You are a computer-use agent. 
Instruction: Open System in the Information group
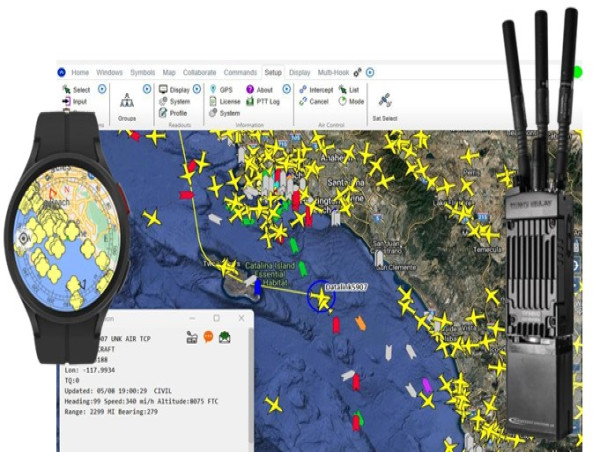pyautogui.click(x=225, y=113)
